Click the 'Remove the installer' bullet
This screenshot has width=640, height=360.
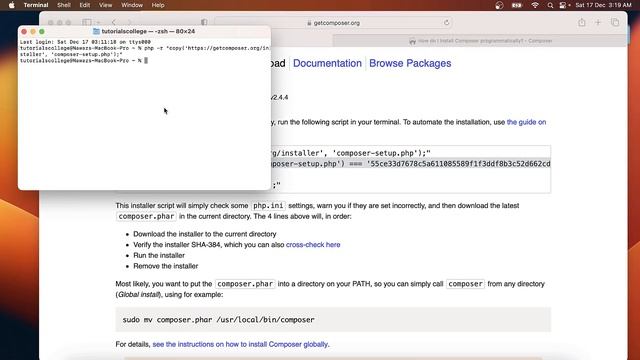point(165,266)
